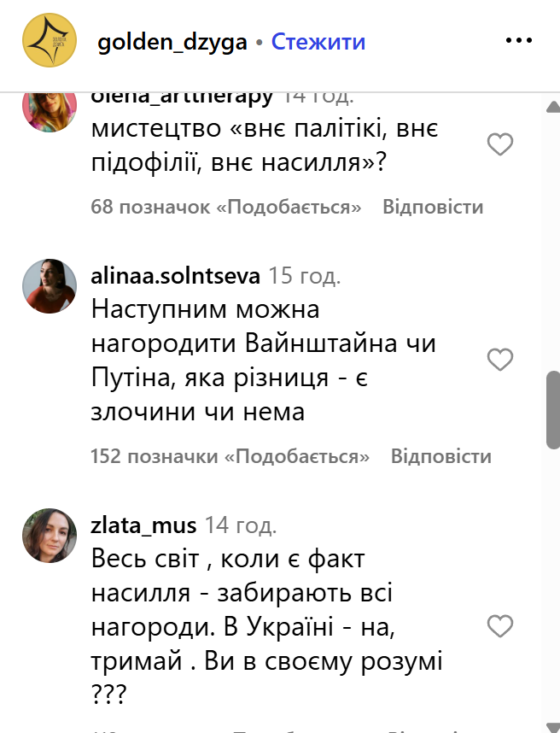Open the olena_arttherapy username link
Viewport: 560px width, 733px height.
[x=182, y=97]
